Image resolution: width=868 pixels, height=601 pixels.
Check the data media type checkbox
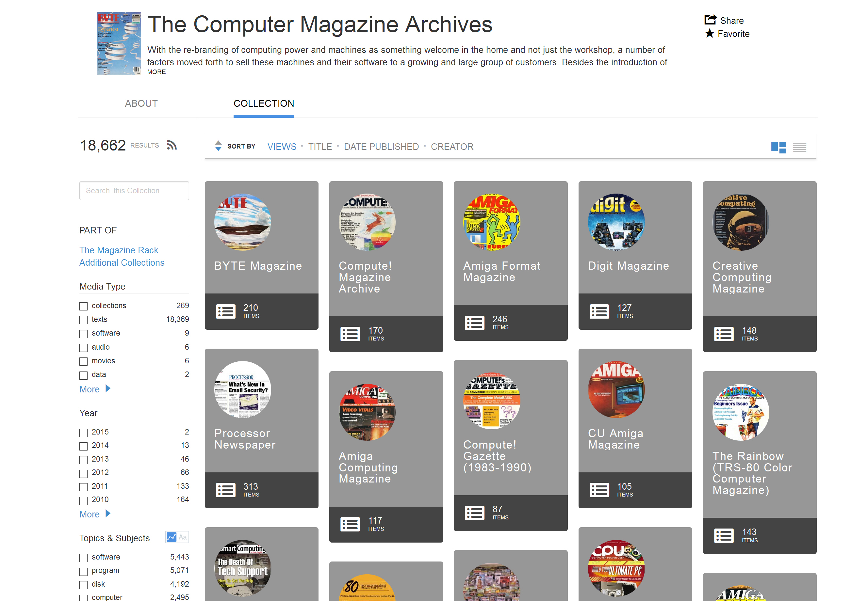(x=83, y=375)
